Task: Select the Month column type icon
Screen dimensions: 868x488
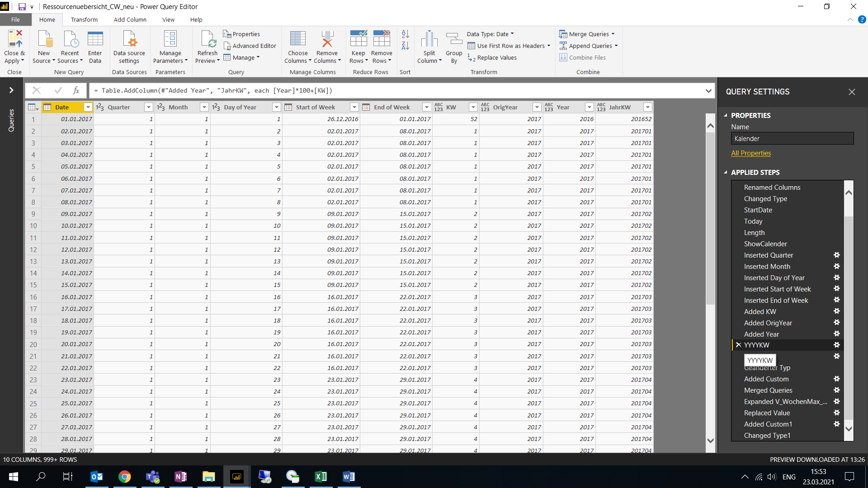Action: 161,107
